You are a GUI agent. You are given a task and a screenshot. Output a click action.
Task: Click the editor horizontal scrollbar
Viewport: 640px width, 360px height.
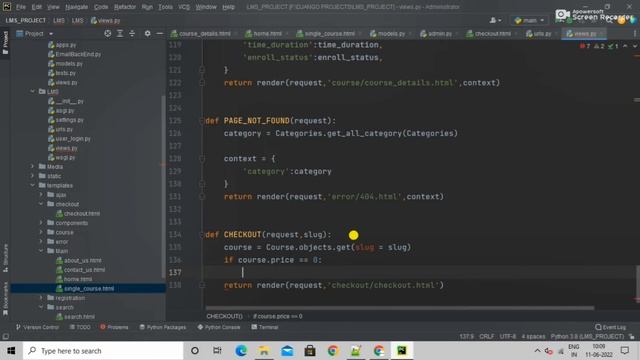click(400, 308)
